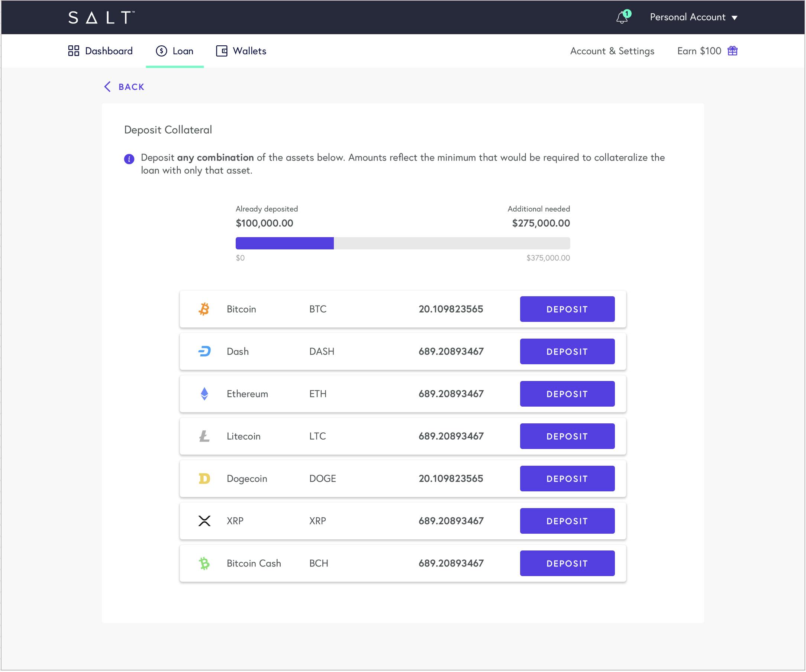Select the Loan tab

tap(175, 51)
